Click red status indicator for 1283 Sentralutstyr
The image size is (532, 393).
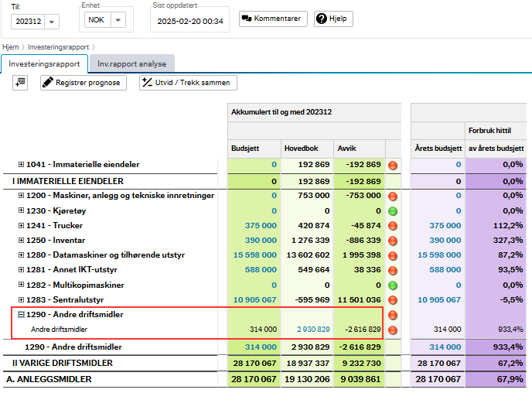pyautogui.click(x=393, y=300)
